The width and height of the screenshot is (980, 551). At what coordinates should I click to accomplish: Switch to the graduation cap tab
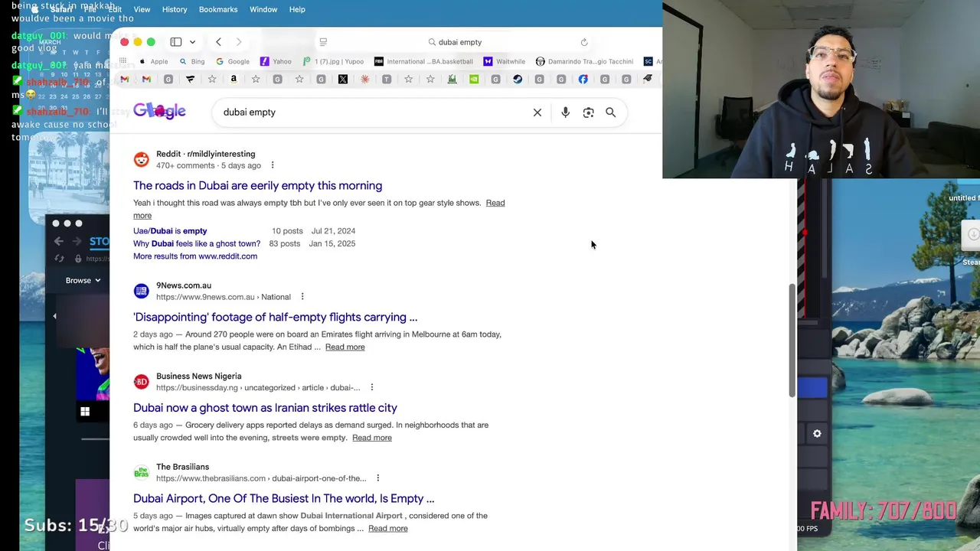point(648,78)
